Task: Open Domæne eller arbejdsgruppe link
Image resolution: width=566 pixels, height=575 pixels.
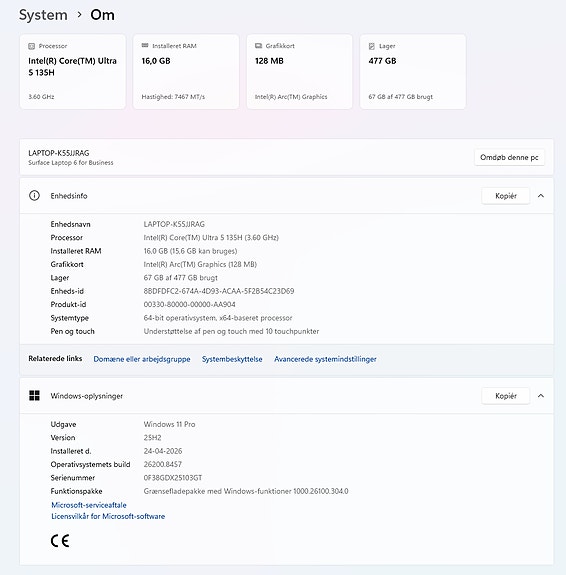Action: (142, 359)
